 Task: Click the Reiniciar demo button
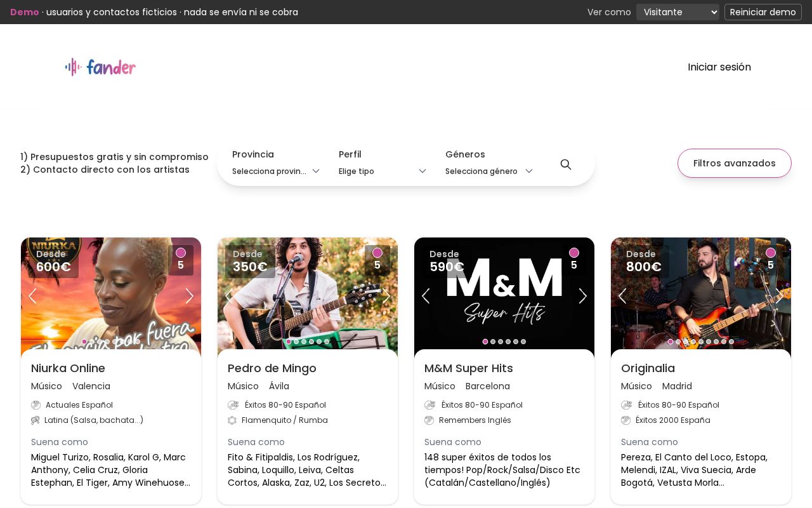coord(763,12)
